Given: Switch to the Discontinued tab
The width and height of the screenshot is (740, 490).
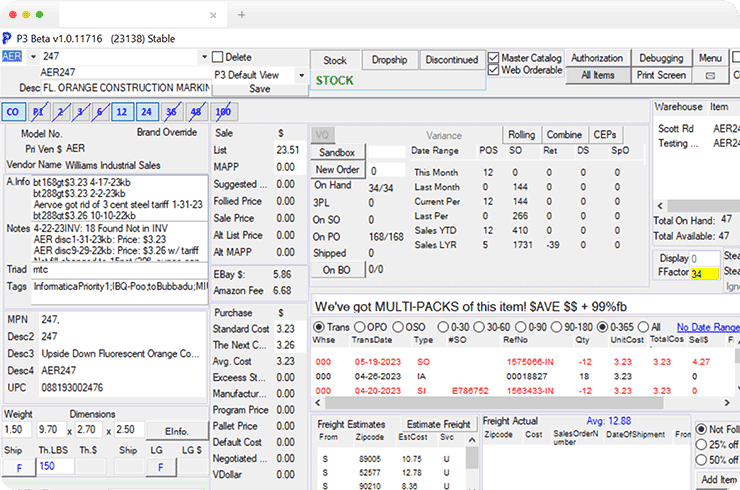Looking at the screenshot, I should tap(451, 60).
